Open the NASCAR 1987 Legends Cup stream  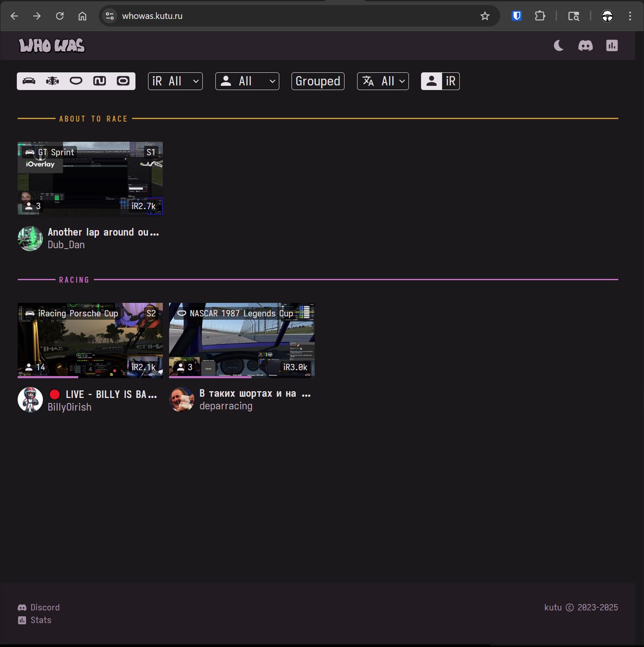[x=241, y=340]
